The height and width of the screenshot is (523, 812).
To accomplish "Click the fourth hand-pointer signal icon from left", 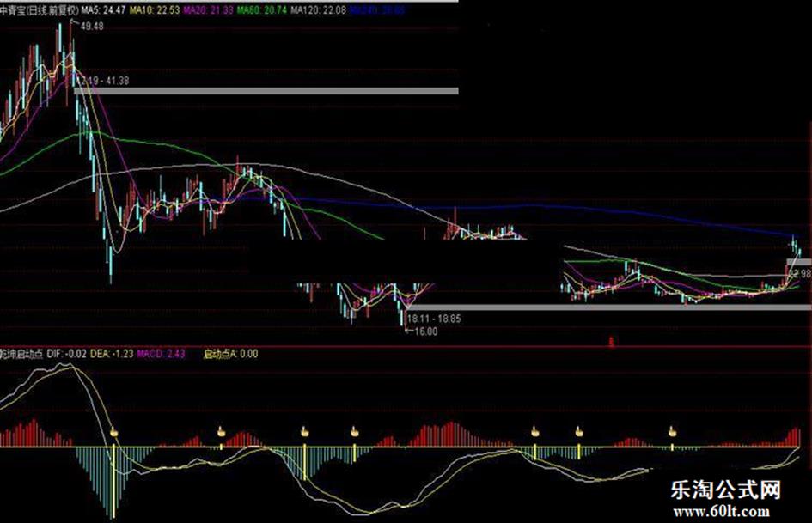I will click(x=355, y=431).
